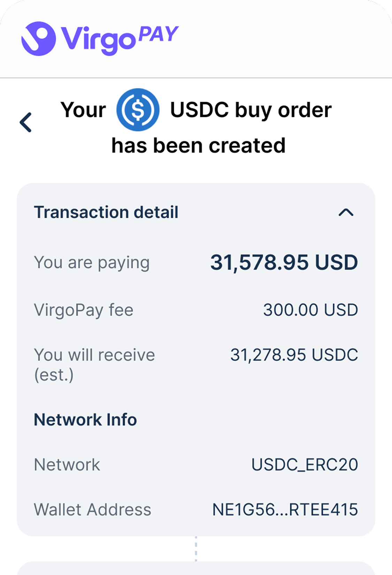This screenshot has width=392, height=575.
Task: Click the "You are paying" label
Action: tap(92, 262)
